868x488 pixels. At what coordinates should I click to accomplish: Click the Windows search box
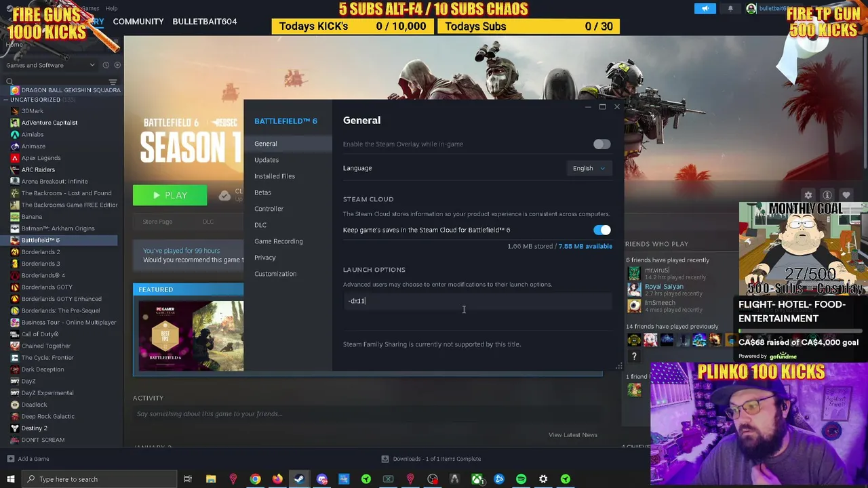(98, 479)
